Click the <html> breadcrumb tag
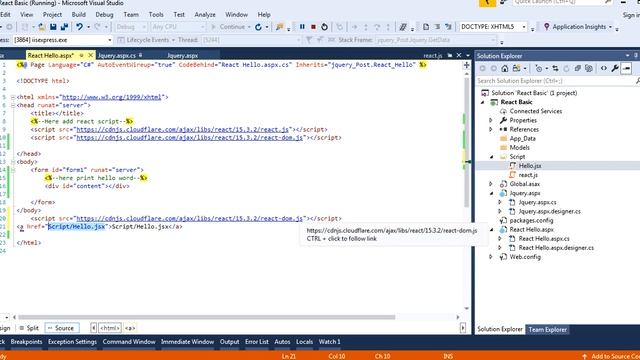The height and width of the screenshot is (360, 640). pyautogui.click(x=110, y=328)
